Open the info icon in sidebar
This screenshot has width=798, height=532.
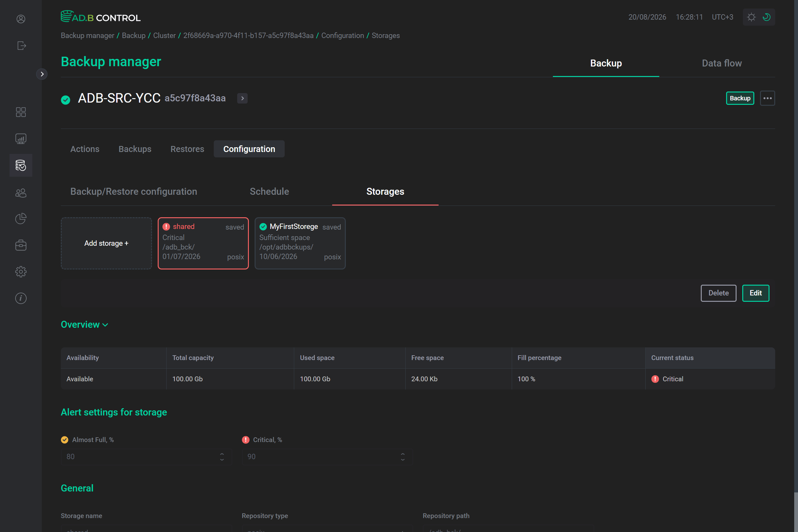[x=21, y=298]
